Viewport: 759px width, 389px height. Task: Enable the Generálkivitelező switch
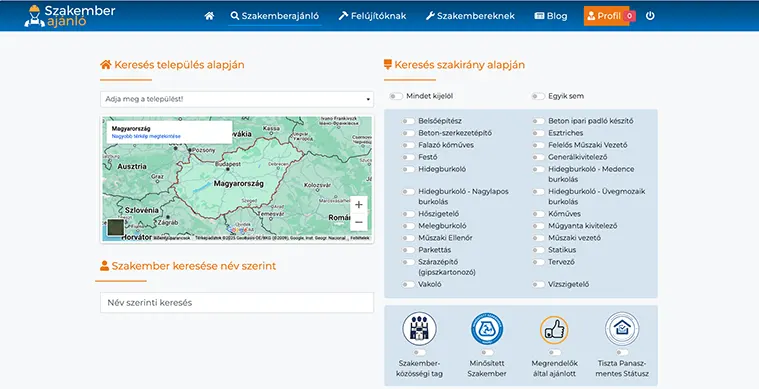coord(538,157)
